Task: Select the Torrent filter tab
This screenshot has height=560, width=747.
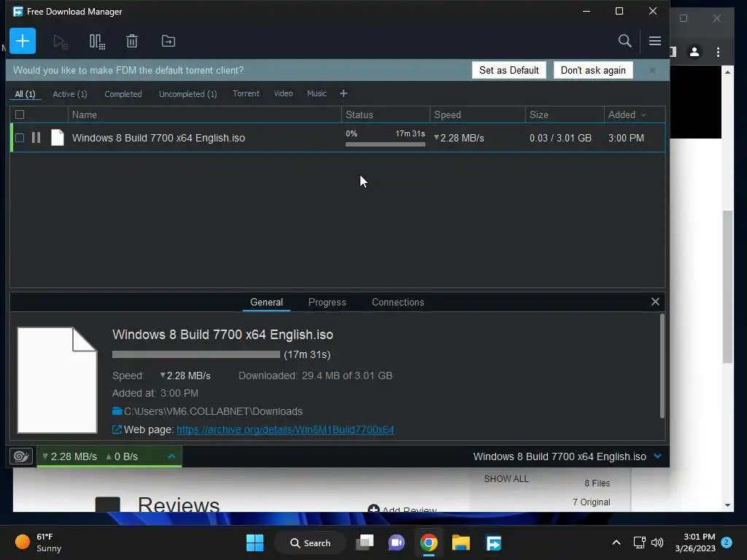Action: (x=246, y=93)
